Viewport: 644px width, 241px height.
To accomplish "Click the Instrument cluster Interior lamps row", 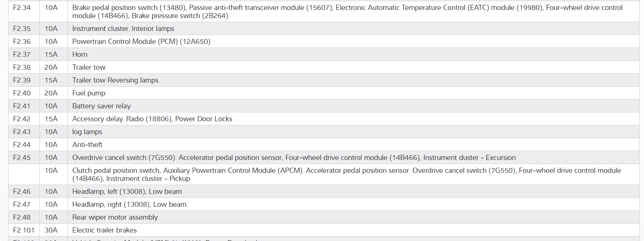I will click(x=123, y=29).
